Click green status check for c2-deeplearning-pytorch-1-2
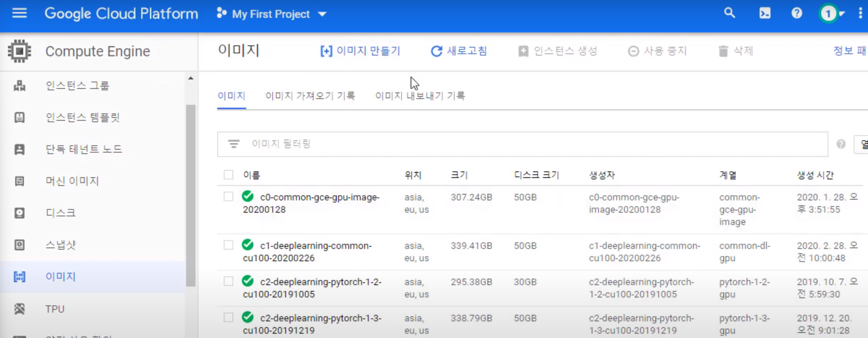Screen dimensions: 868x338 [x=248, y=281]
